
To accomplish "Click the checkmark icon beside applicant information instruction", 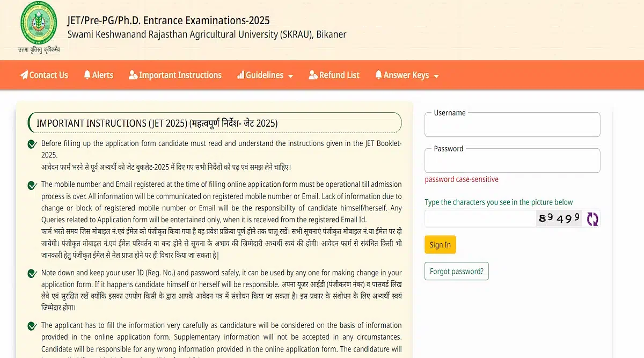I will [32, 326].
